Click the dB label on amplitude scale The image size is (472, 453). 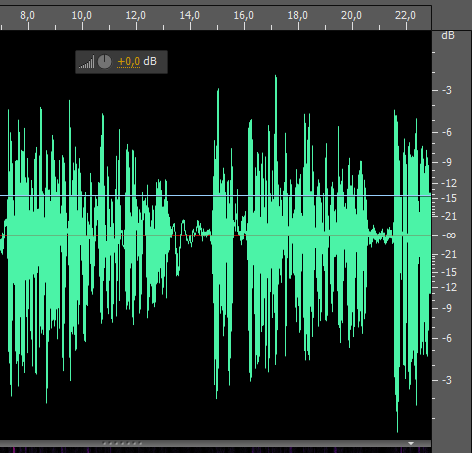tap(448, 35)
